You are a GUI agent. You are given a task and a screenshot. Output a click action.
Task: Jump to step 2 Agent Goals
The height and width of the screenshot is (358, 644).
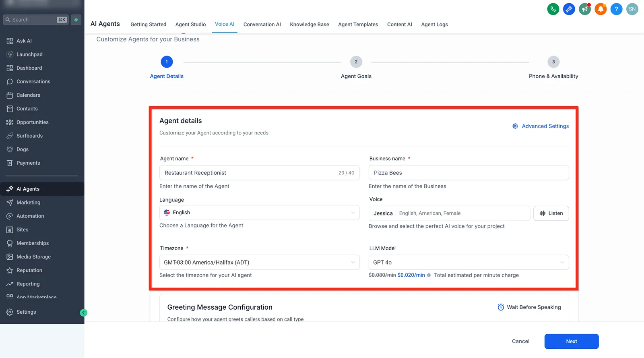coord(356,62)
